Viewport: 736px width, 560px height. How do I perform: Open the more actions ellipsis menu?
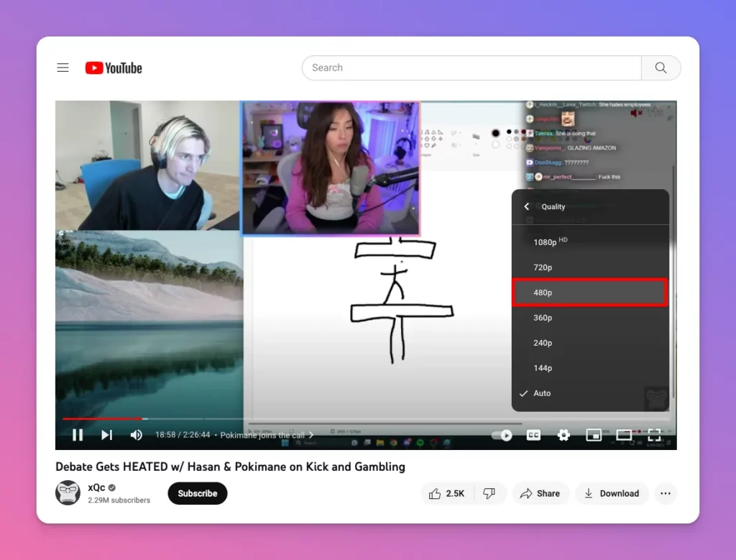(x=666, y=493)
